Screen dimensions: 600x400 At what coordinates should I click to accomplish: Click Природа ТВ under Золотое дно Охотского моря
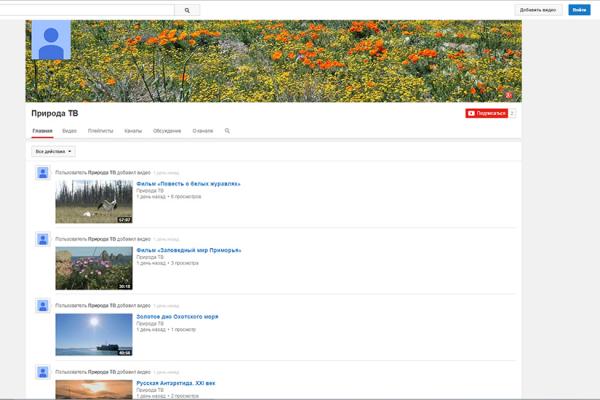(x=150, y=323)
